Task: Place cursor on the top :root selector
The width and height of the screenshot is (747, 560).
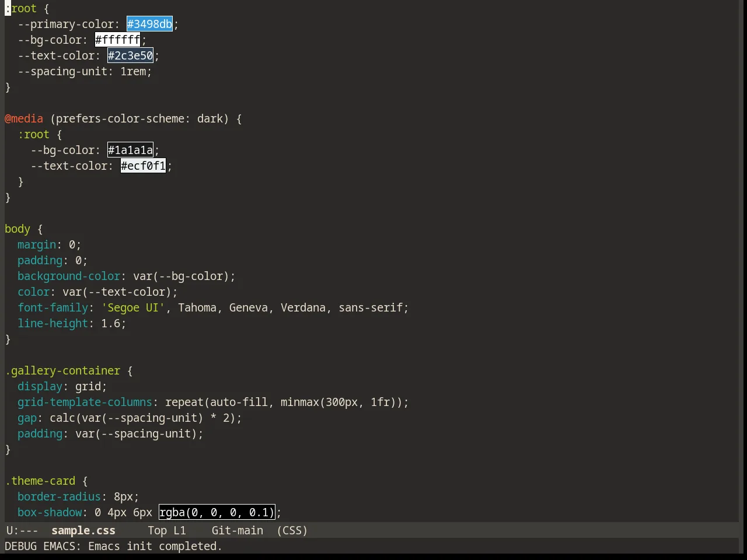Action: pyautogui.click(x=21, y=8)
